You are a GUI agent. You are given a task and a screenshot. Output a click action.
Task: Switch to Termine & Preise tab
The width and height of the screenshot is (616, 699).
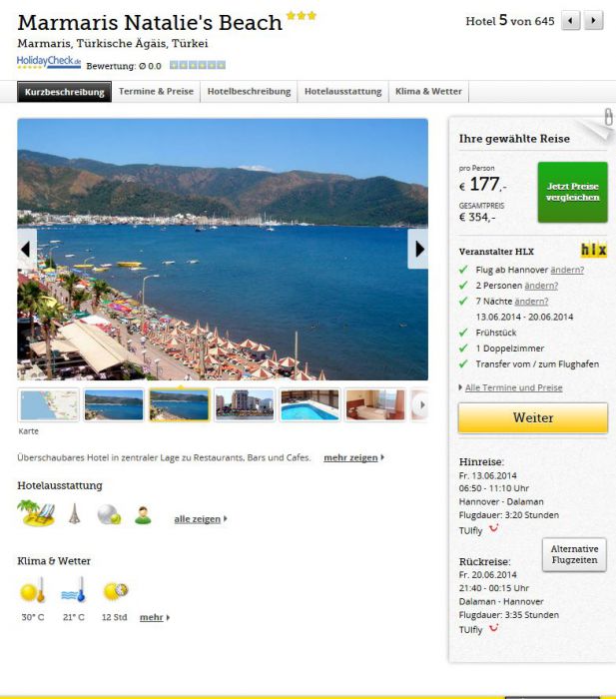click(156, 92)
